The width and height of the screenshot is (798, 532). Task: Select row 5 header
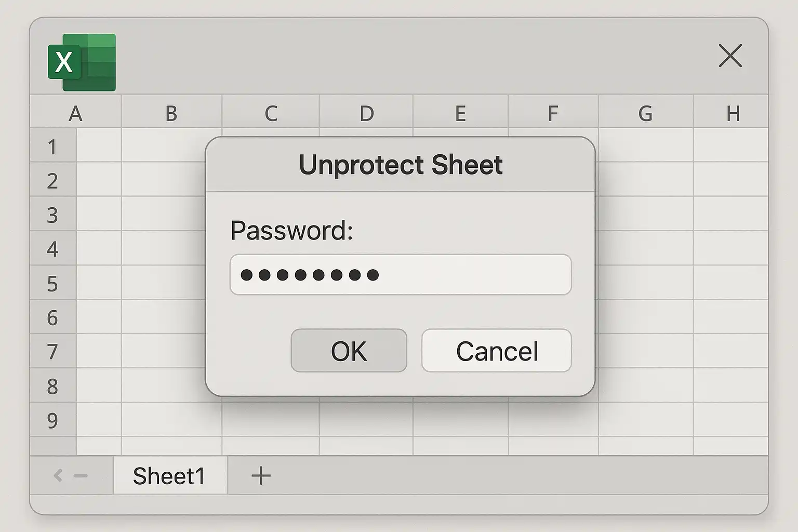pos(53,283)
